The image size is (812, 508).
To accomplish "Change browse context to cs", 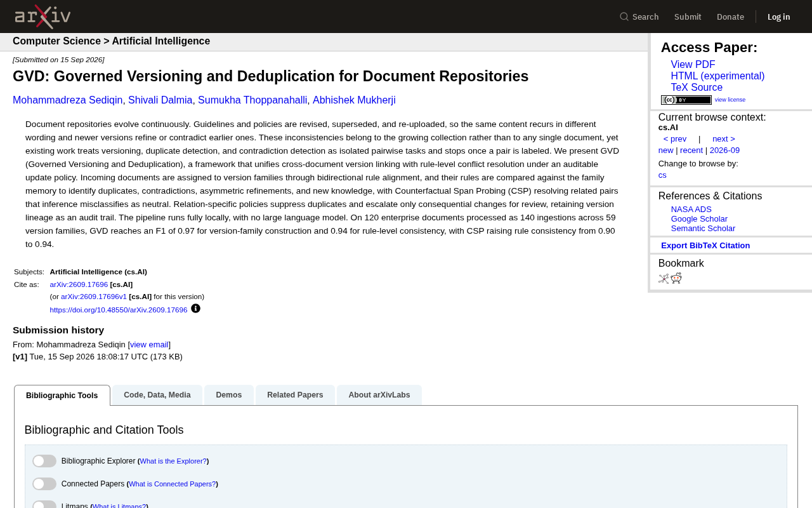I will point(662,175).
